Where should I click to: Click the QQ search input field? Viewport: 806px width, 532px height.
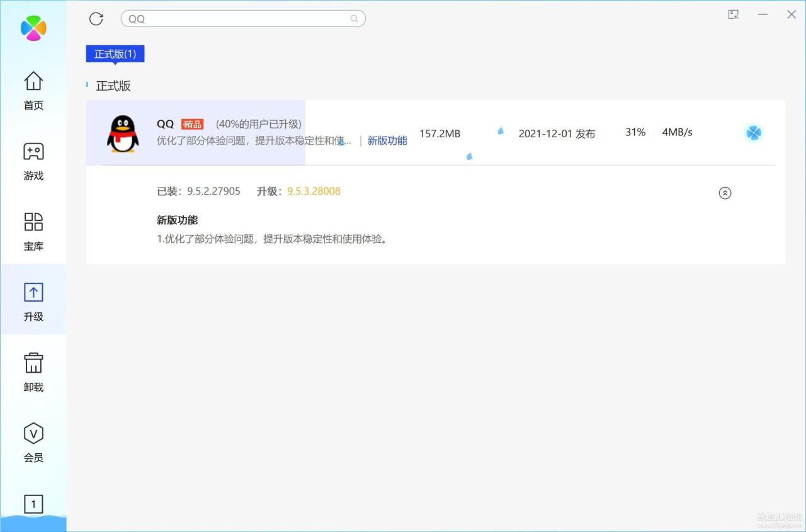(x=243, y=19)
